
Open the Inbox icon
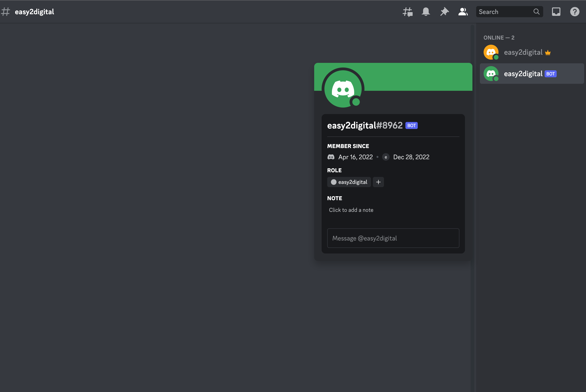[x=556, y=12]
